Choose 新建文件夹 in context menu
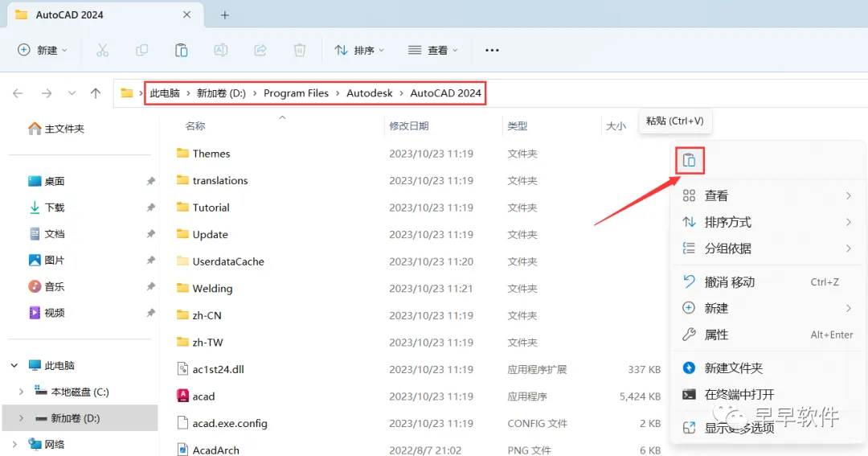 768,368
